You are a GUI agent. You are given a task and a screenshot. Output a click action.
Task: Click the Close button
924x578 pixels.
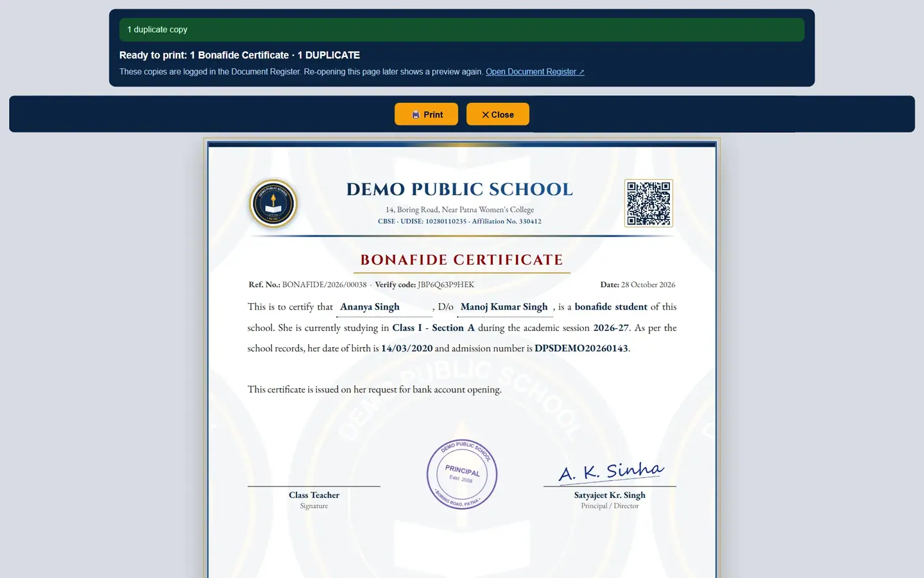pyautogui.click(x=498, y=114)
